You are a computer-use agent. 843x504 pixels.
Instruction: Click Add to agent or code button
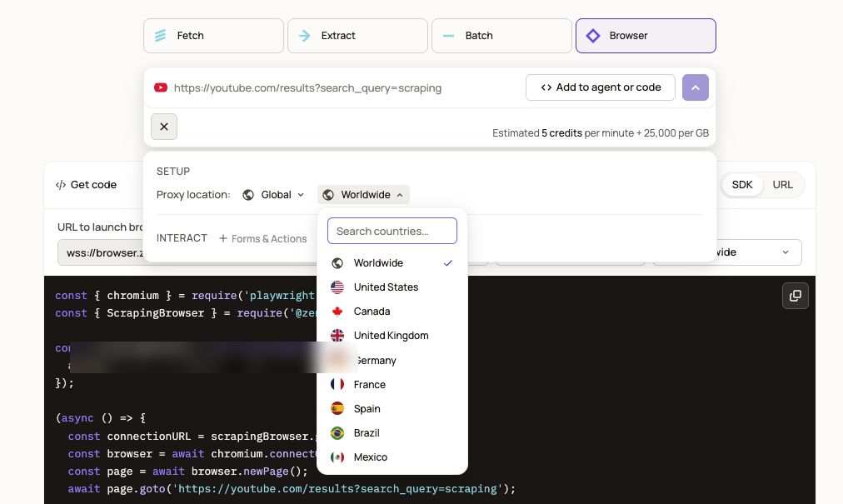pos(601,87)
